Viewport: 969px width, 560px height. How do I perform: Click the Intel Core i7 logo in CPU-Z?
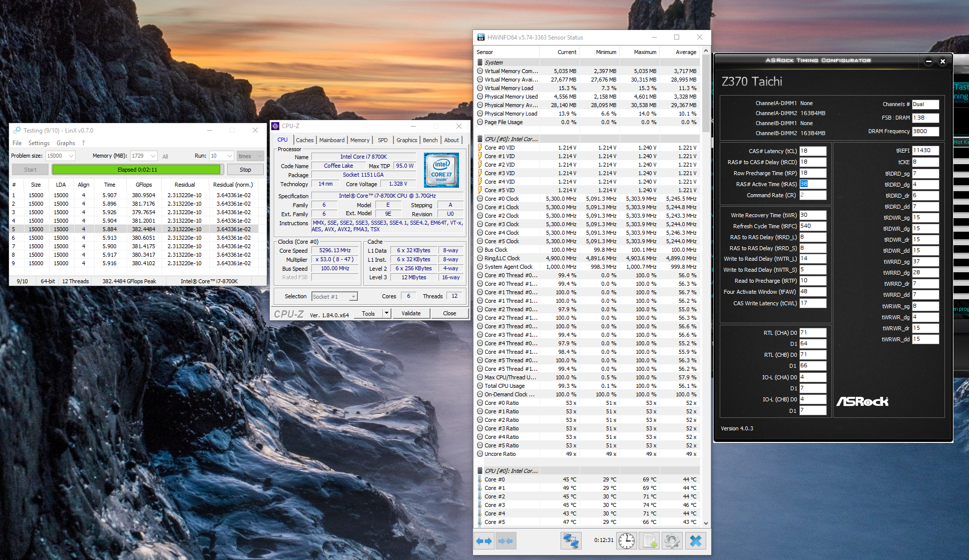pyautogui.click(x=441, y=170)
